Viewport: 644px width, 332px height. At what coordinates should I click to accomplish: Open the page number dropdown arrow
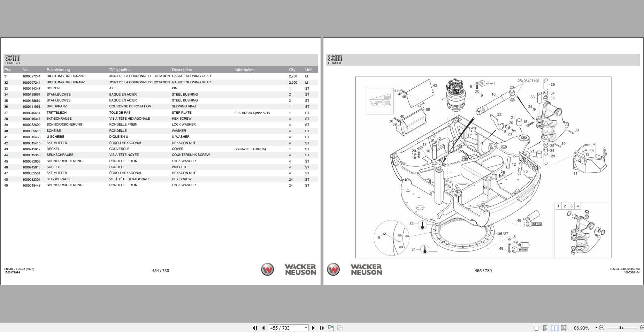point(306,328)
